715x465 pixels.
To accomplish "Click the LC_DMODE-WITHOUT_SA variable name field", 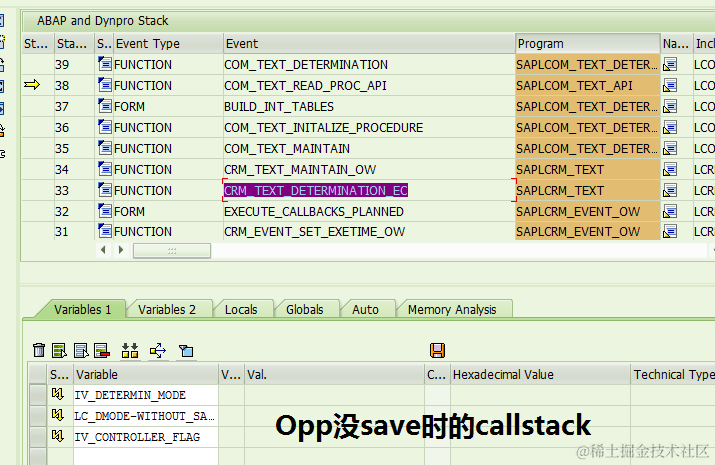I will [146, 416].
